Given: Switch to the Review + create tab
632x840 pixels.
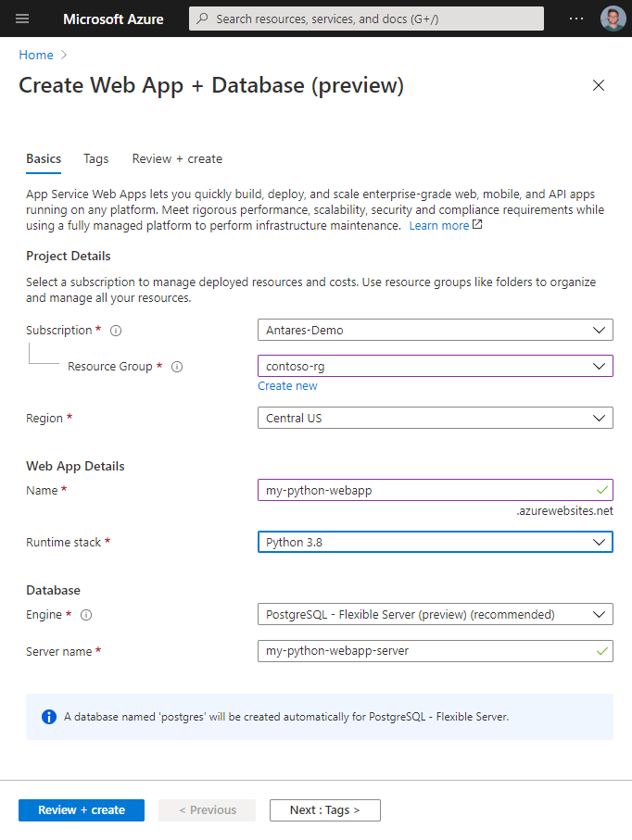Looking at the screenshot, I should pos(177,159).
